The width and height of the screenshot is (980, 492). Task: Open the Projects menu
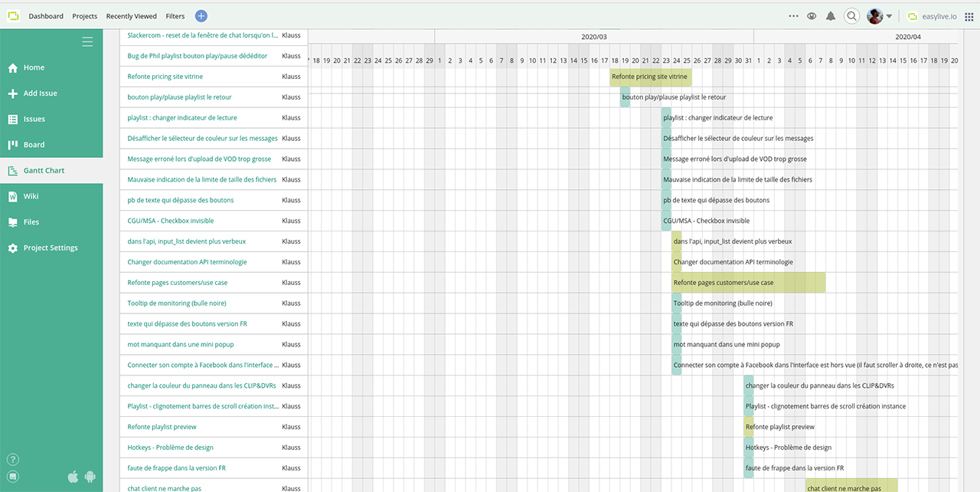(84, 15)
